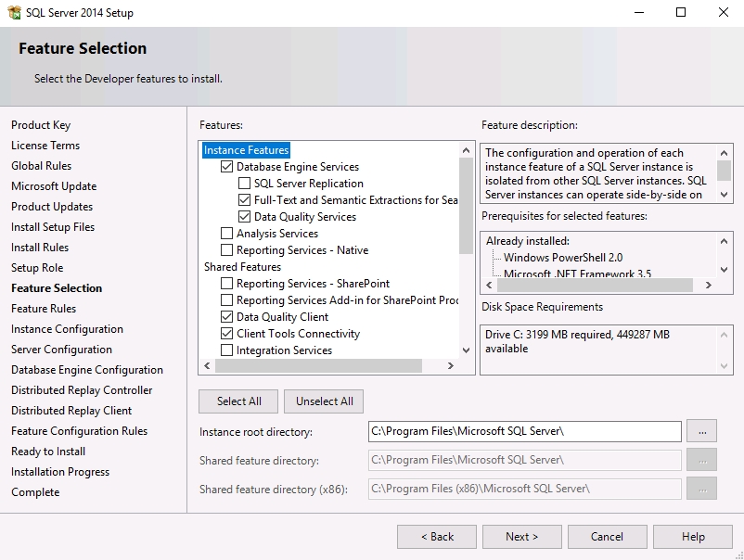Click Database Engine Configuration step
The height and width of the screenshot is (560, 744).
point(87,369)
